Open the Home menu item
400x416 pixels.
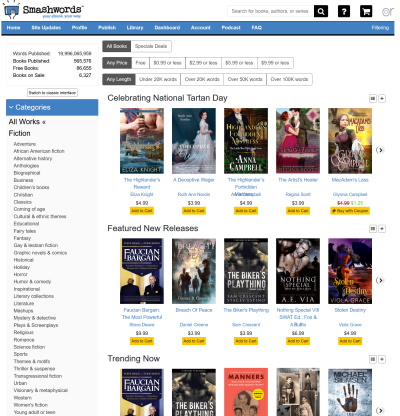click(13, 28)
